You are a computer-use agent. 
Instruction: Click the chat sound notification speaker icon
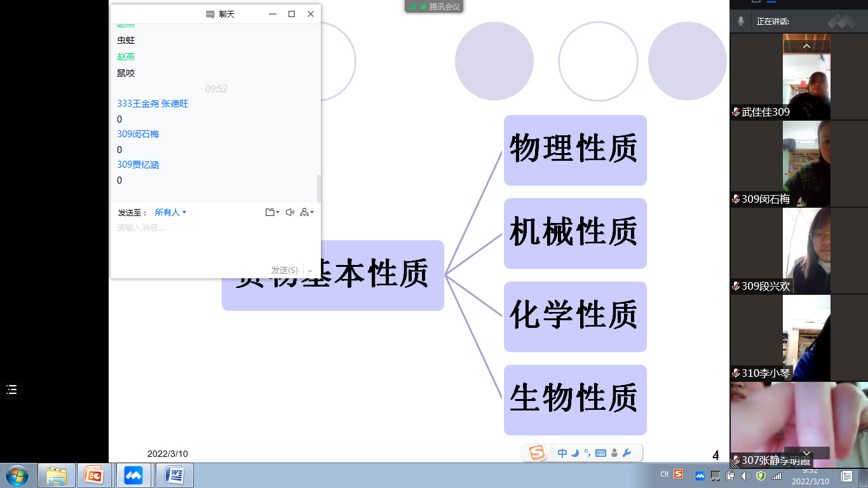pyautogui.click(x=290, y=212)
